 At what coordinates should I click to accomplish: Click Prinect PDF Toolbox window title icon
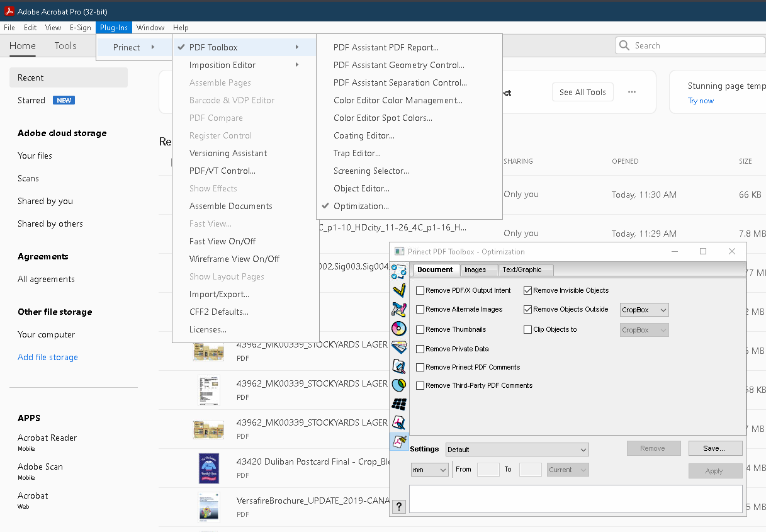pos(399,251)
